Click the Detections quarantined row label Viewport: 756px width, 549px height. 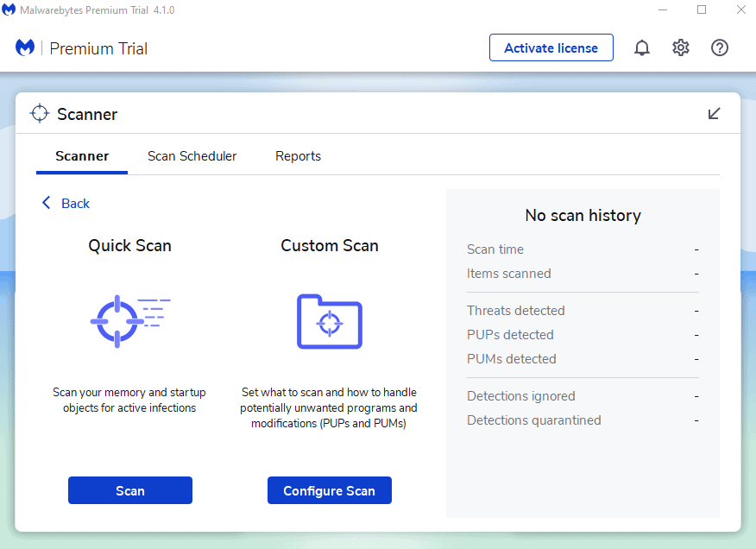pyautogui.click(x=533, y=420)
